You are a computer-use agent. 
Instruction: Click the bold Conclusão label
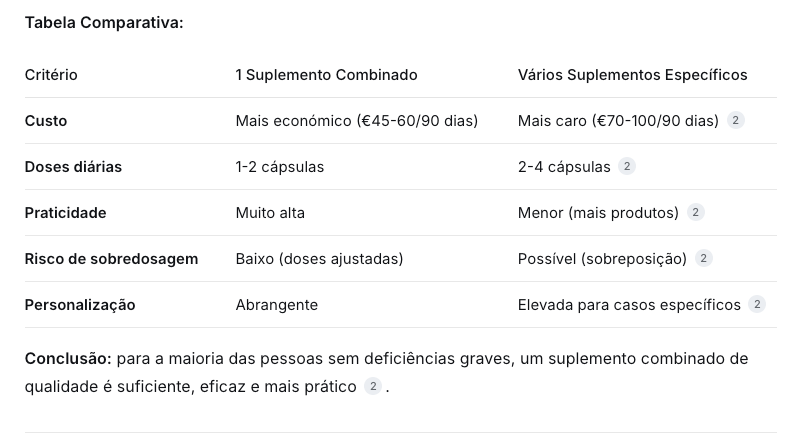[68, 359]
